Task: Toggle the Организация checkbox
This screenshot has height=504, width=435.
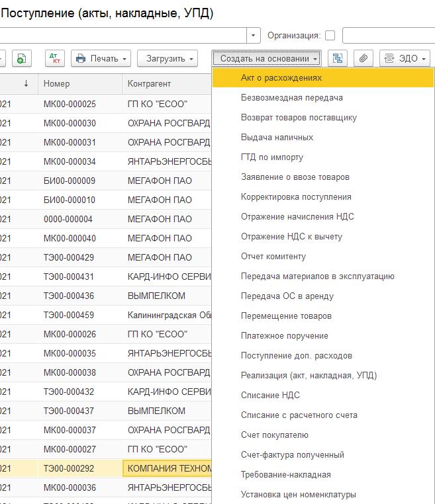Action: [x=330, y=35]
